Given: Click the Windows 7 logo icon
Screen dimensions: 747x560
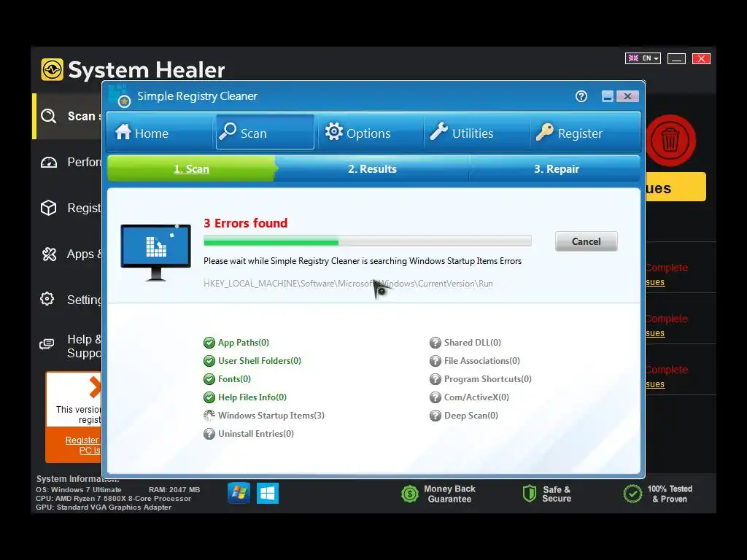Looking at the screenshot, I should pos(239,494).
